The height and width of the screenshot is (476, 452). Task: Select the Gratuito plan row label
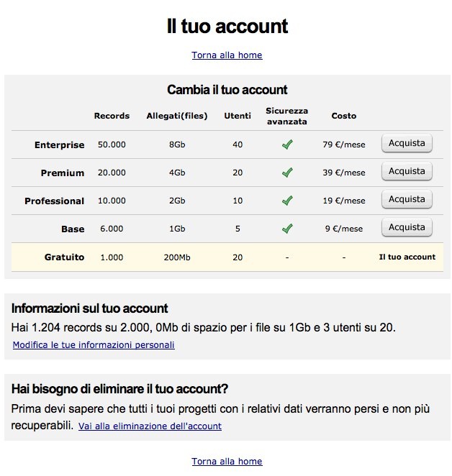64,257
